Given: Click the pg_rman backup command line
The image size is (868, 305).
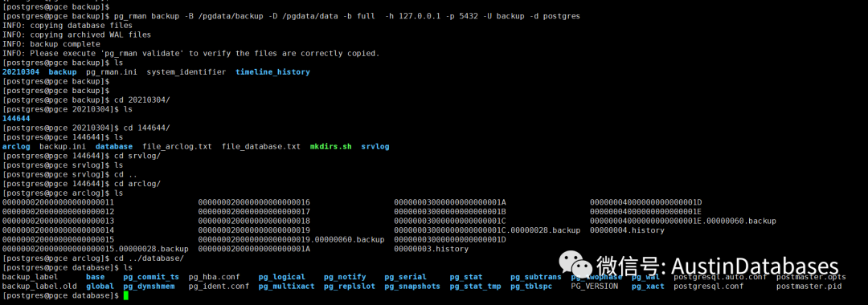Looking at the screenshot, I should pyautogui.click(x=291, y=16).
